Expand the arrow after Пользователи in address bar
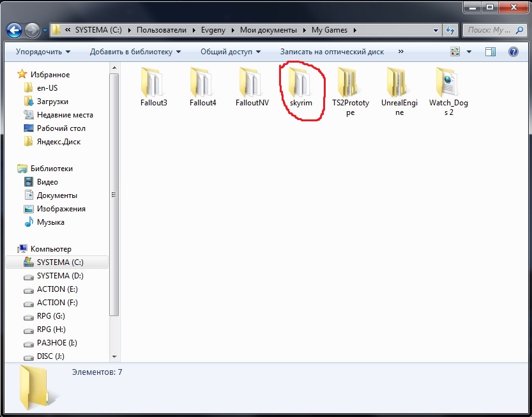Viewport: 532px width, 417px height. (x=194, y=30)
